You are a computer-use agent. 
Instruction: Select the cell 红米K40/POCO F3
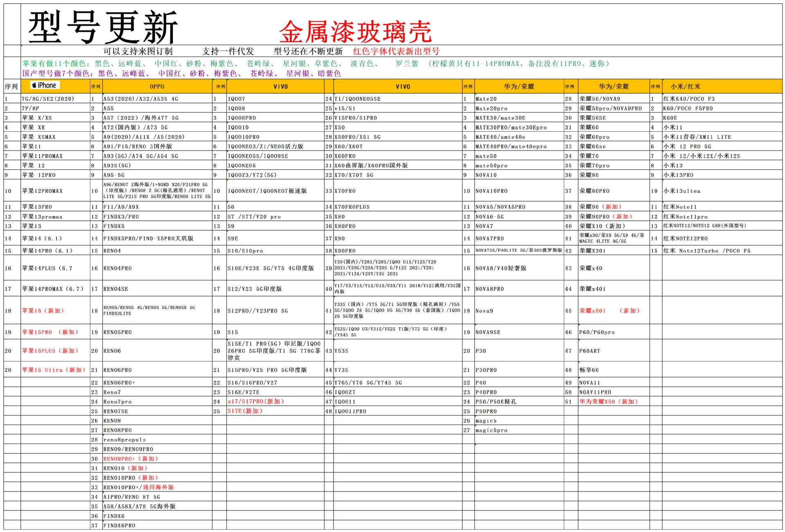click(x=689, y=99)
